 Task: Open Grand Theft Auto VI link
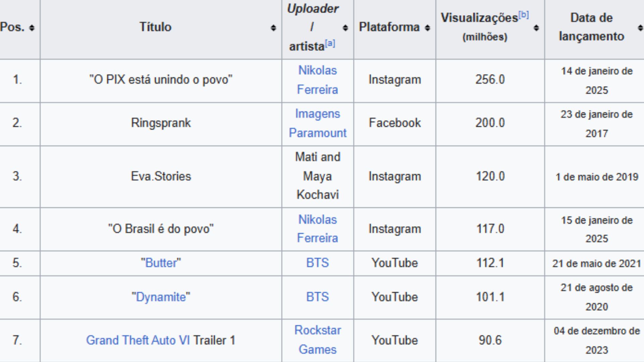click(138, 340)
